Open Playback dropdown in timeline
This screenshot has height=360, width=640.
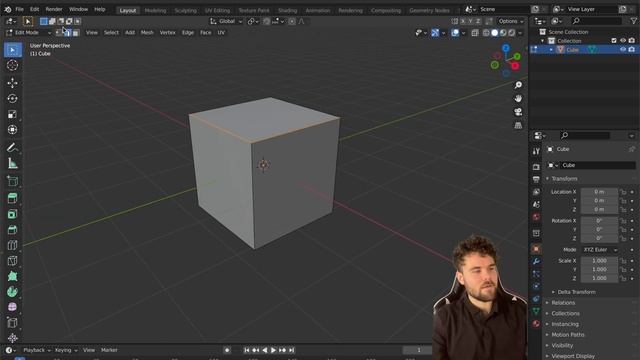pyautogui.click(x=36, y=350)
